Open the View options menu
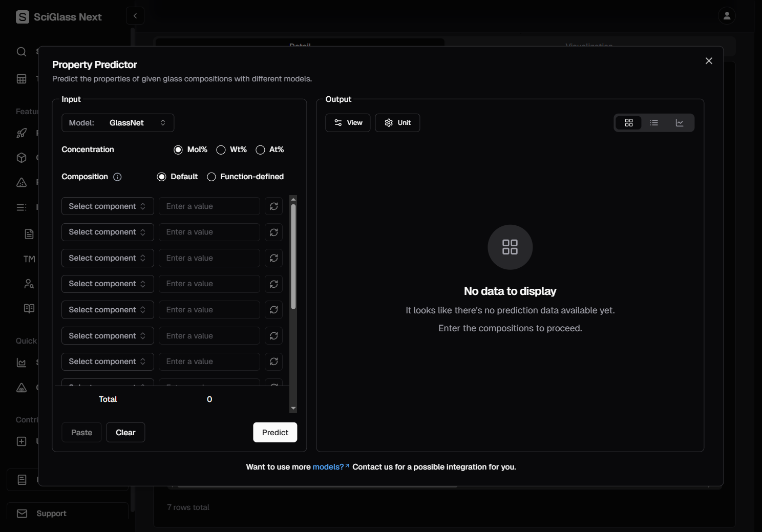 pyautogui.click(x=348, y=123)
